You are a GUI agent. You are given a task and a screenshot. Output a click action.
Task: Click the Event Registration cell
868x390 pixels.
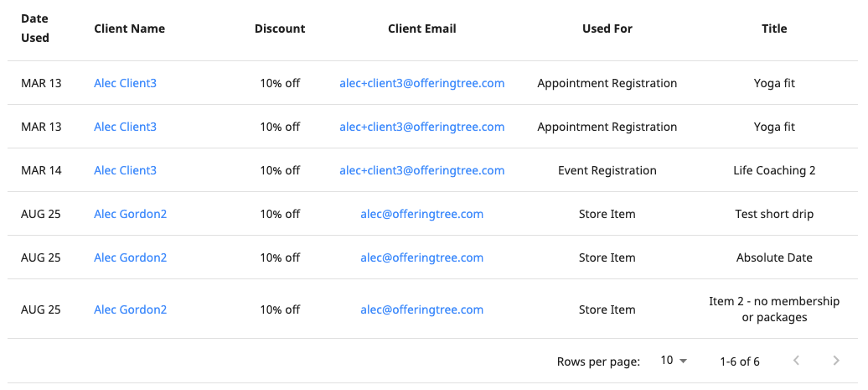point(607,170)
